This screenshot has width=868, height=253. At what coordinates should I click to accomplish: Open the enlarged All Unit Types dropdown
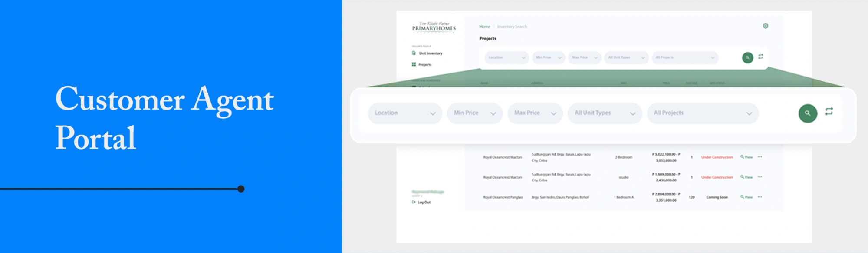[x=605, y=113]
